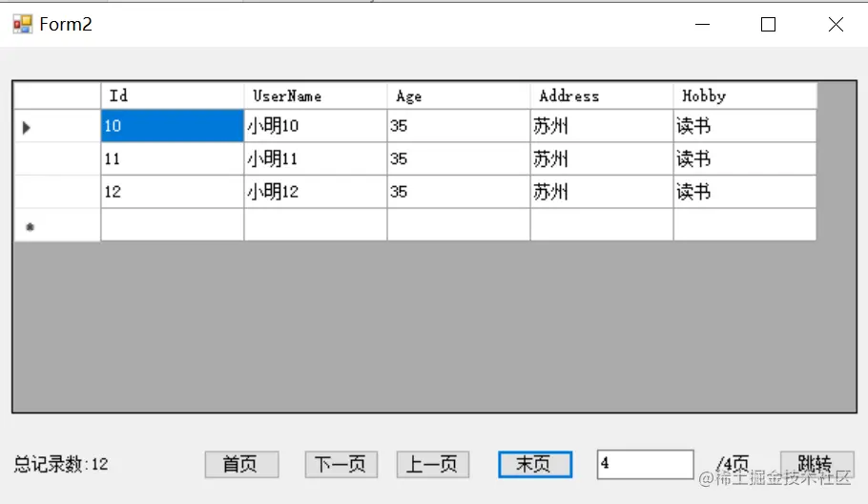Jump to last page with 末页 button
868x504 pixels.
[x=535, y=464]
